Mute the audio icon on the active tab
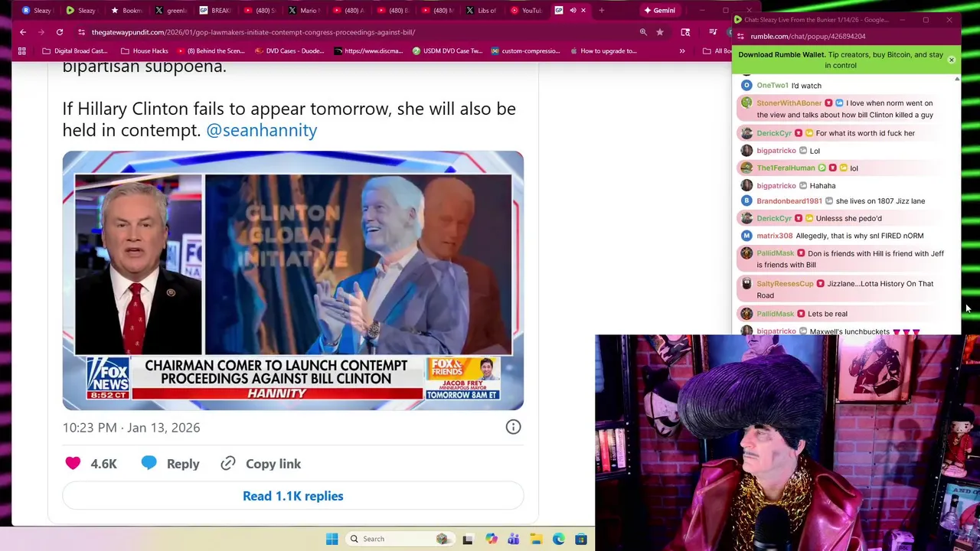 [x=573, y=11]
